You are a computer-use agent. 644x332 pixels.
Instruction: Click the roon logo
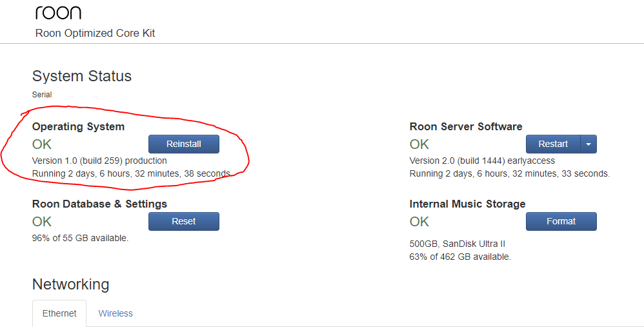click(x=58, y=13)
